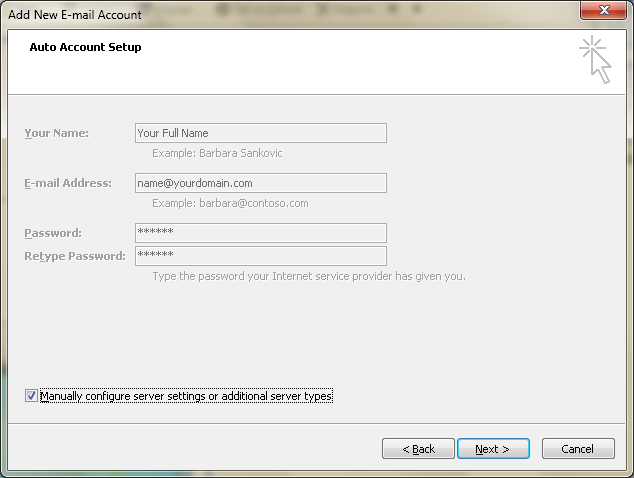Click the 'E-mail Address:' label
This screenshot has height=478, width=634.
pyautogui.click(x=68, y=183)
